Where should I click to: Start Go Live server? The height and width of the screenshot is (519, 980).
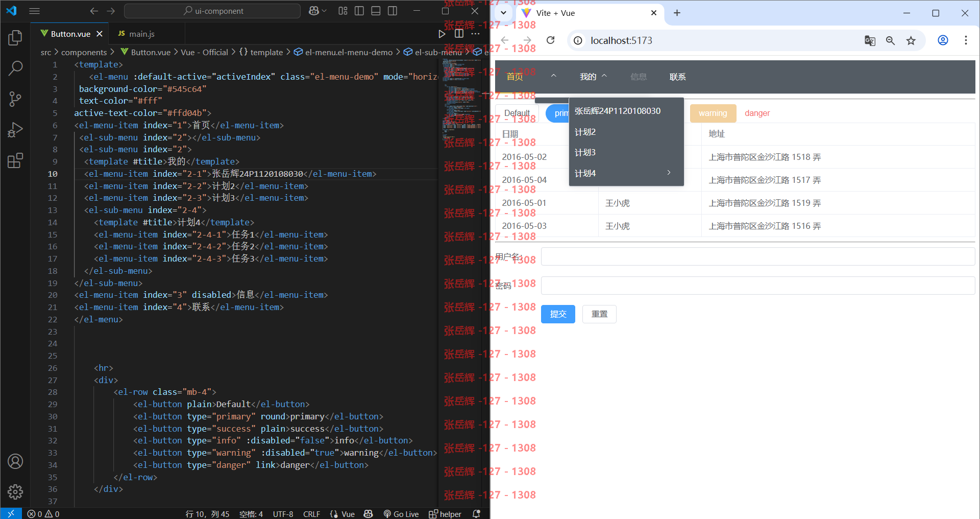(401, 514)
